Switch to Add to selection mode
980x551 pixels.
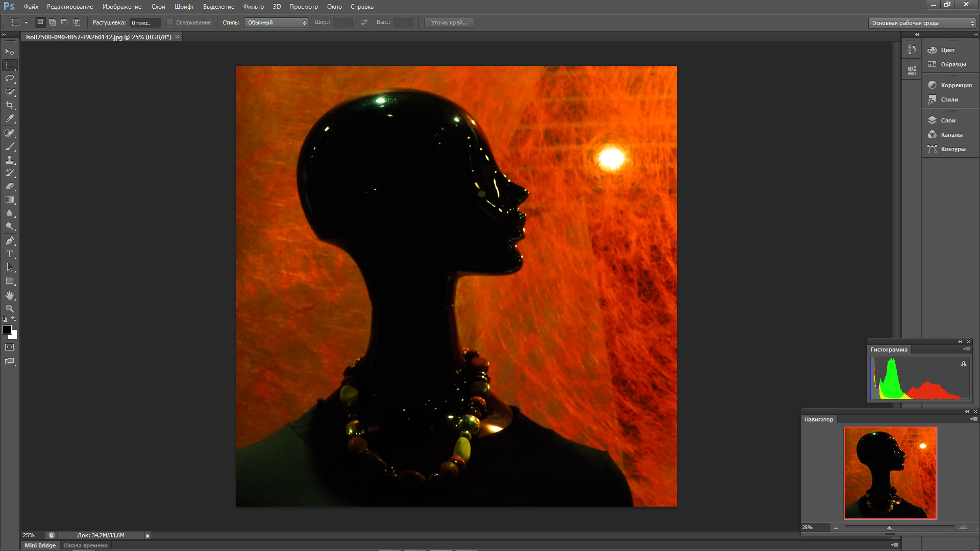point(52,22)
